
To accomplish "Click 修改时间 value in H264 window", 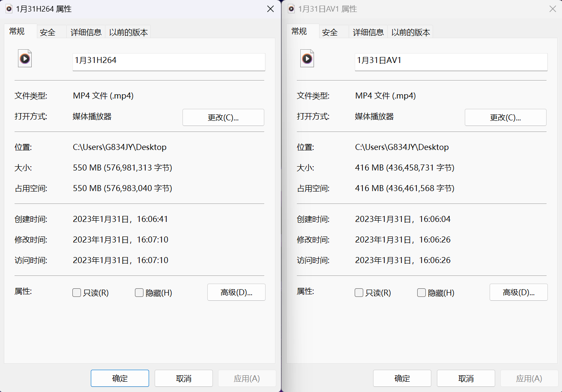I will pos(120,239).
